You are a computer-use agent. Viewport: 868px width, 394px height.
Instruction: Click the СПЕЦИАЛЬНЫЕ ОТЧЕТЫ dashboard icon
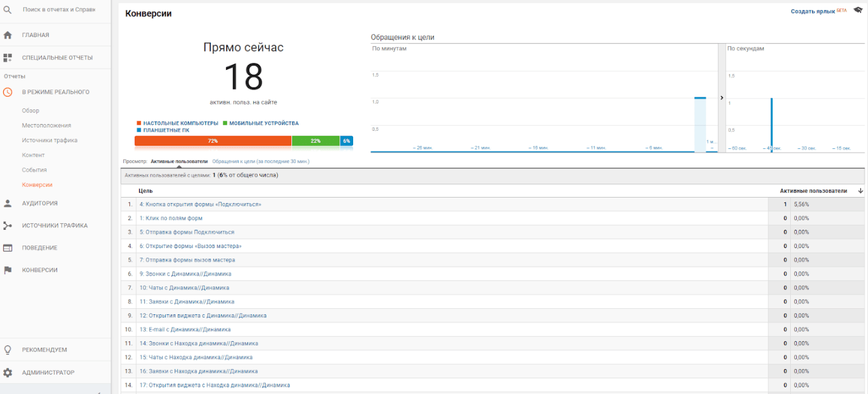click(7, 58)
